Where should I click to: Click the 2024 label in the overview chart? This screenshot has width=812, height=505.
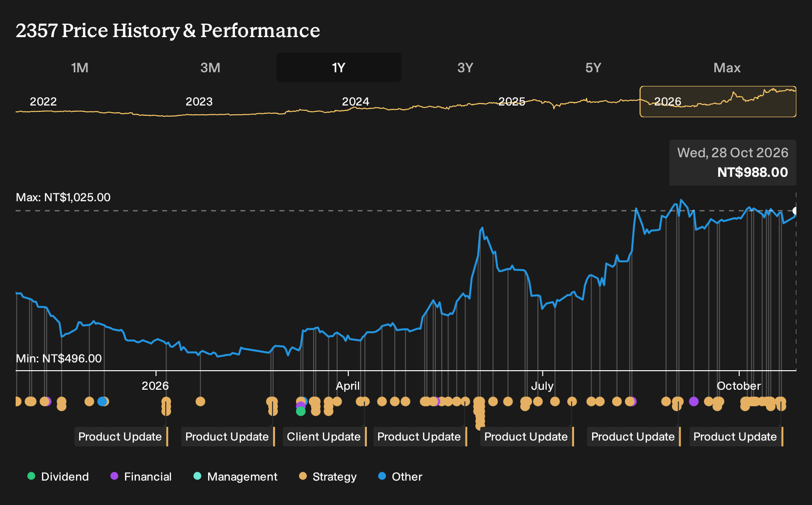click(356, 102)
